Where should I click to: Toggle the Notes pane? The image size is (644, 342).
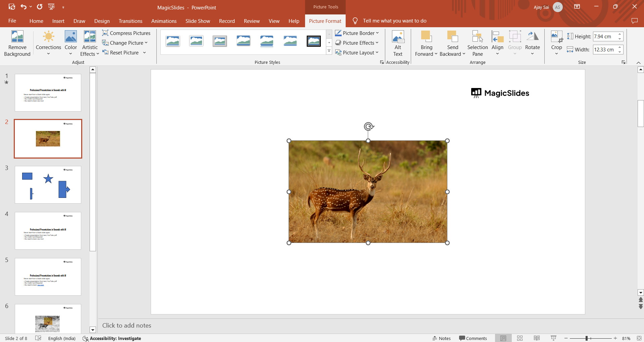(441, 338)
